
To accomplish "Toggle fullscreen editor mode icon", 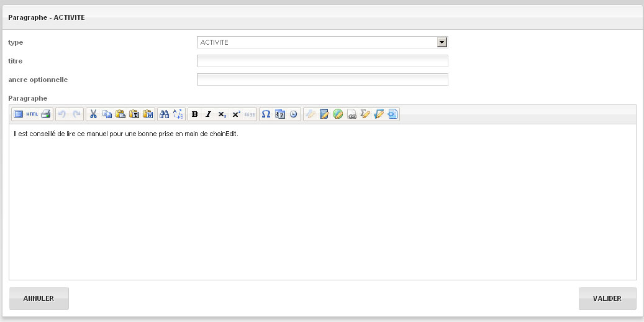I will [18, 114].
